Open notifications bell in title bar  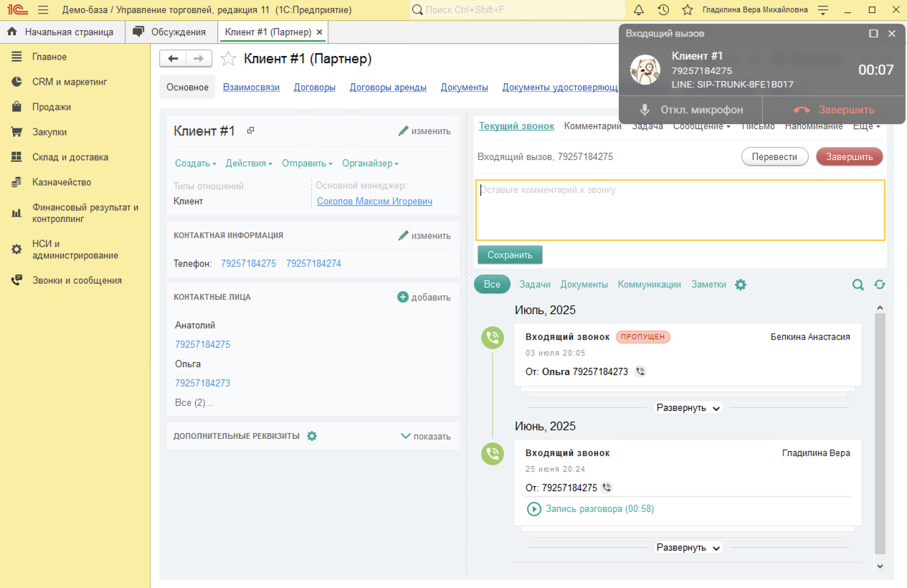click(x=639, y=10)
